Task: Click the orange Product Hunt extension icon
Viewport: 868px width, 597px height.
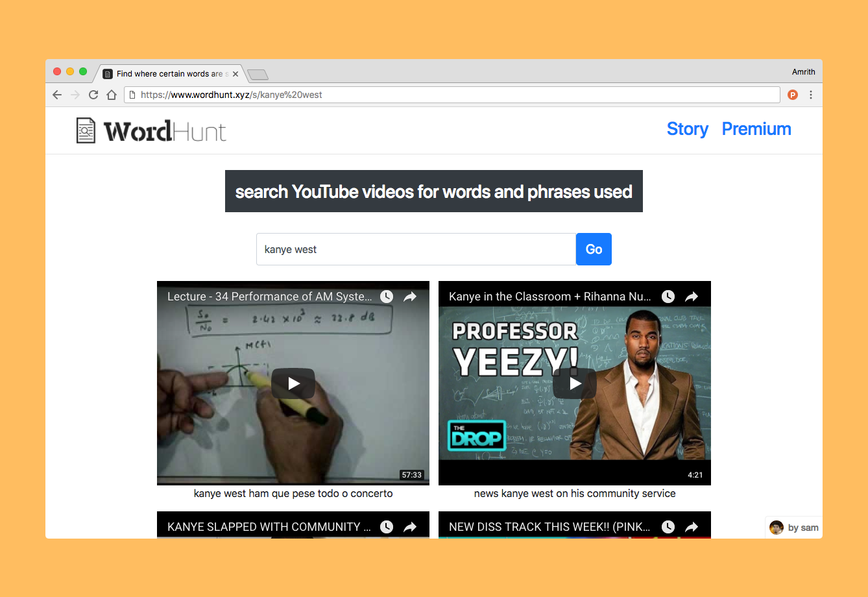Action: (793, 95)
